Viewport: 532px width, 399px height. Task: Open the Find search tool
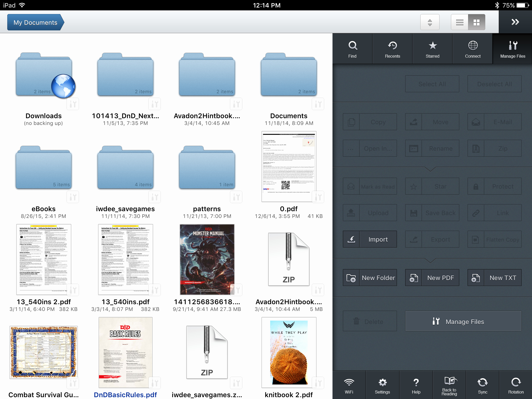point(352,49)
